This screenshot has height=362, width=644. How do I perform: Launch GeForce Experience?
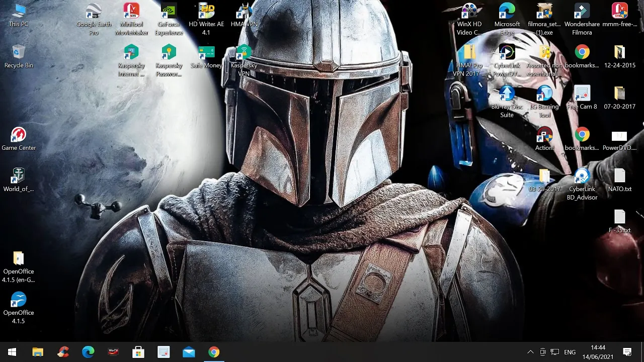[169, 19]
